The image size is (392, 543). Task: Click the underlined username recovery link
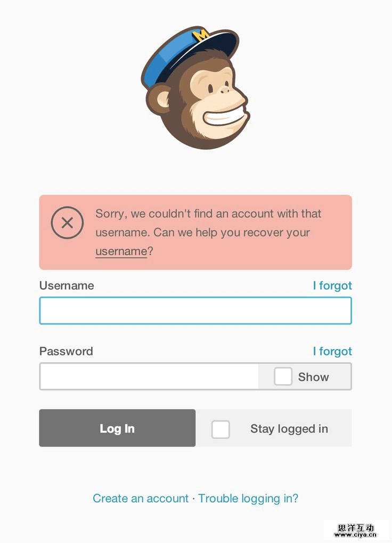[121, 251]
